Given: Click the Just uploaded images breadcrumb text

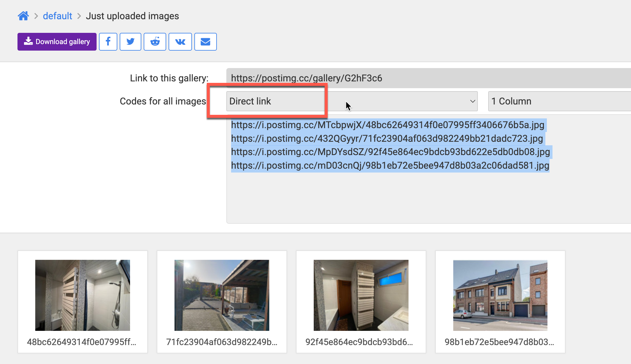Looking at the screenshot, I should coord(132,16).
